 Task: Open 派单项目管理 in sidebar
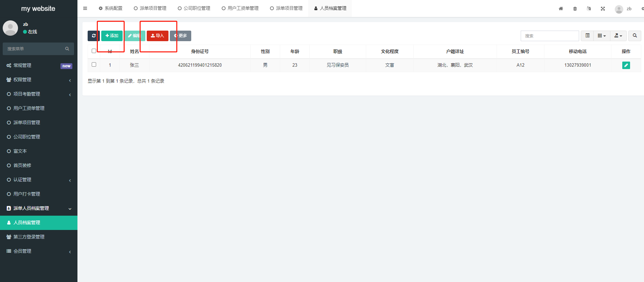[x=39, y=122]
